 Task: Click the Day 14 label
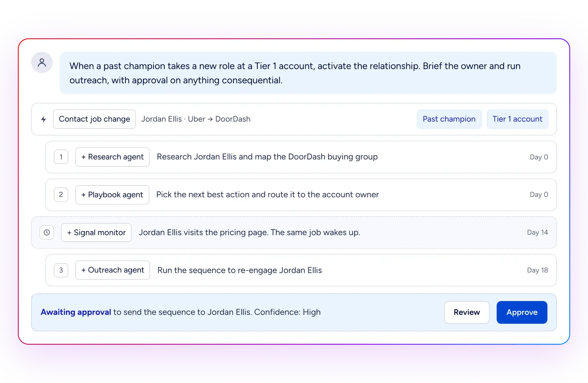pos(537,233)
